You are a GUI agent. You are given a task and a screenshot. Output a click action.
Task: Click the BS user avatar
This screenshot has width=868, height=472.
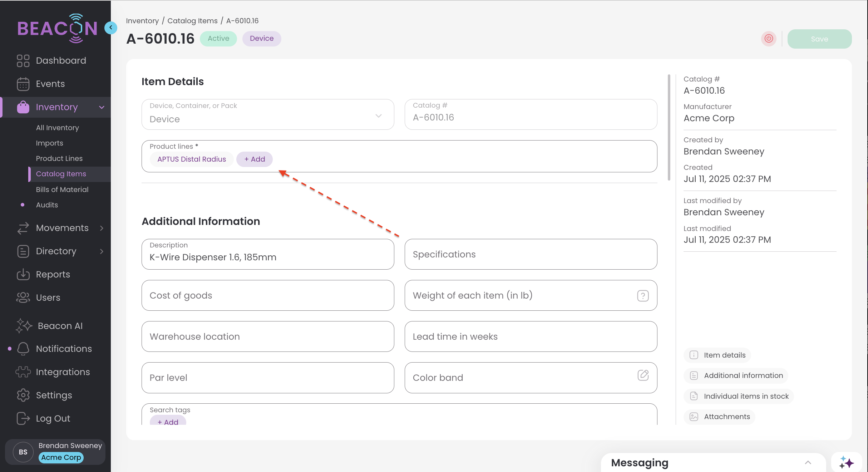click(x=23, y=452)
